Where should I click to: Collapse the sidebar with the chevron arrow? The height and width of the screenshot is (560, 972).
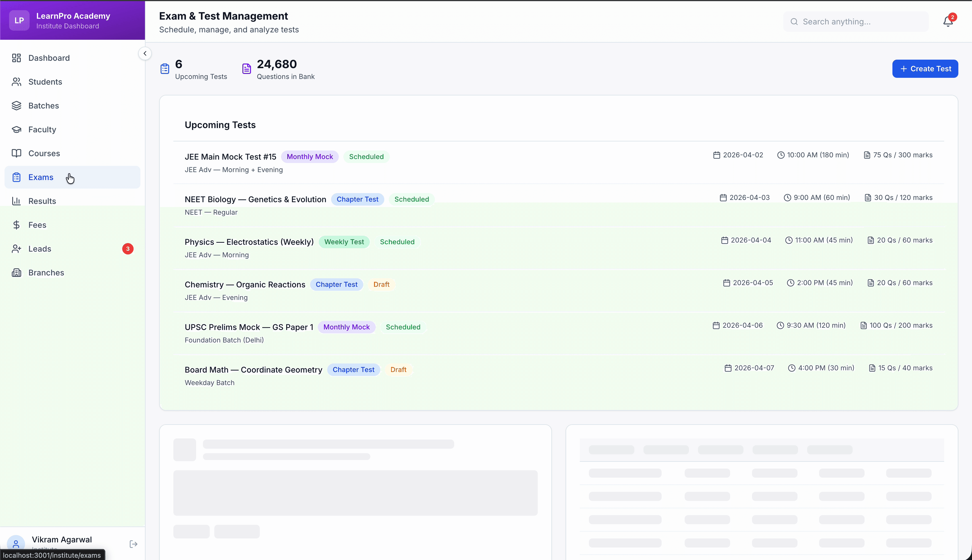coord(145,53)
